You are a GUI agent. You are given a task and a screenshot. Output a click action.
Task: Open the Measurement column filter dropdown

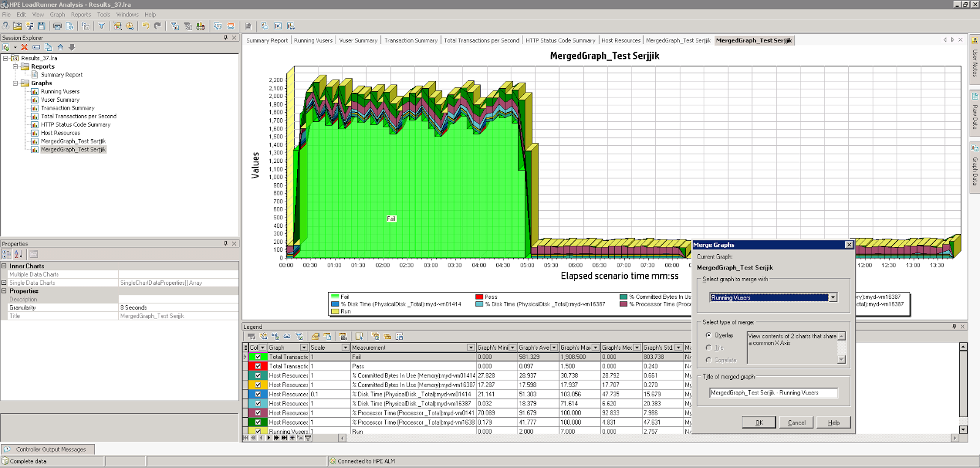coord(471,347)
